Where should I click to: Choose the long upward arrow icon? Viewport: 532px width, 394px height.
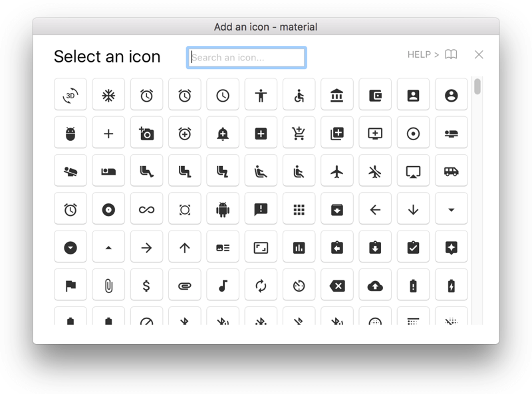tap(185, 246)
